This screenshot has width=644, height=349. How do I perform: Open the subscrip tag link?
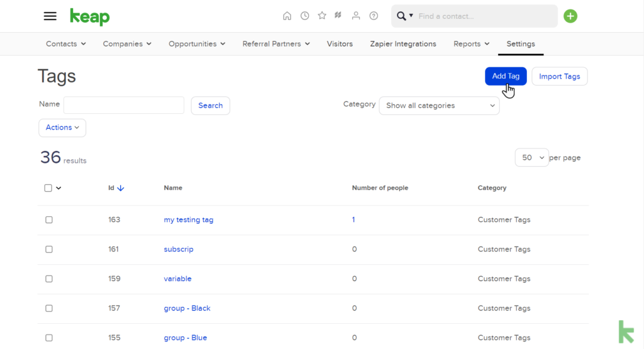pos(178,249)
